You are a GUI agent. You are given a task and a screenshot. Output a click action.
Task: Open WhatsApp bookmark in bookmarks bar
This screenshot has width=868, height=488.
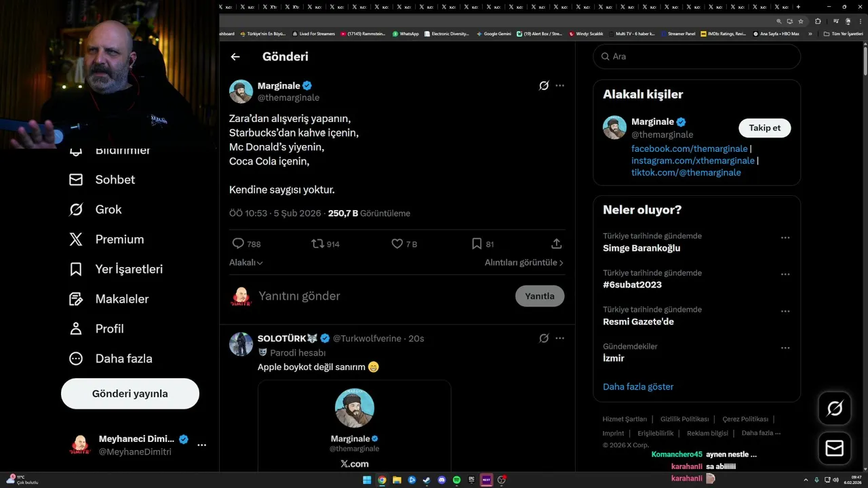tap(406, 33)
